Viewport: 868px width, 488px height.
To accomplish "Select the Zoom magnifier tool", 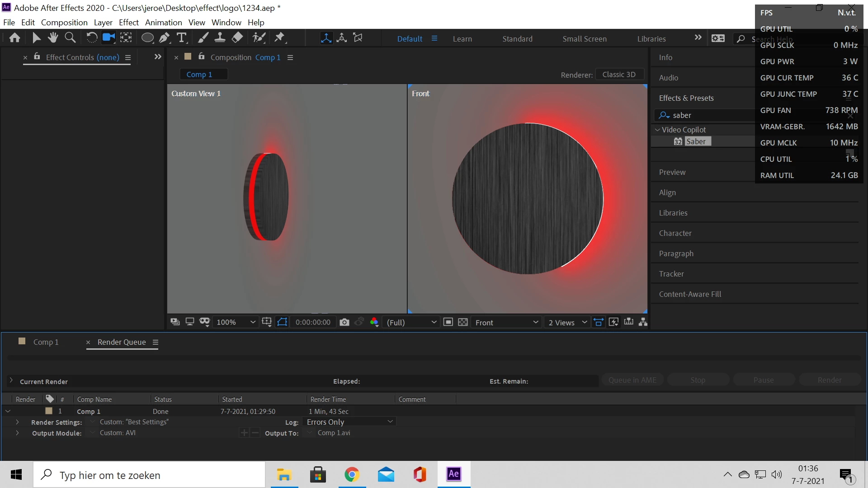I will tap(70, 38).
